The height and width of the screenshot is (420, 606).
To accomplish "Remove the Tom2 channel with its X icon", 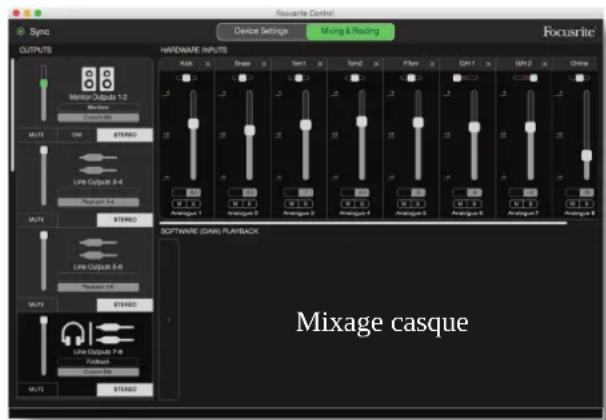I will point(376,64).
